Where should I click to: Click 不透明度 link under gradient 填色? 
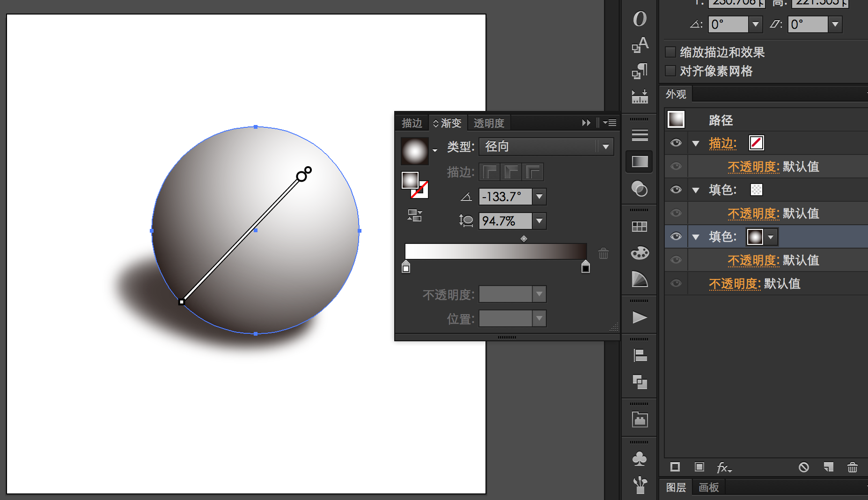[753, 260]
